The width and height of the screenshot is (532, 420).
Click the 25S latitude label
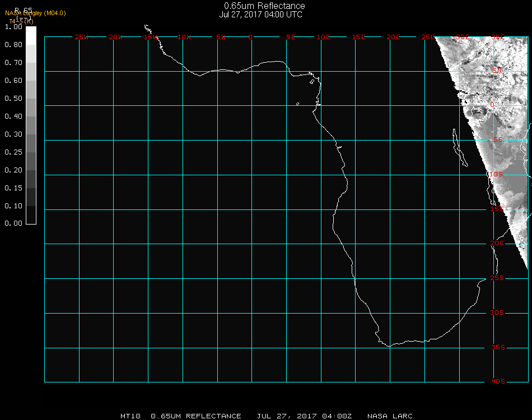(497, 278)
